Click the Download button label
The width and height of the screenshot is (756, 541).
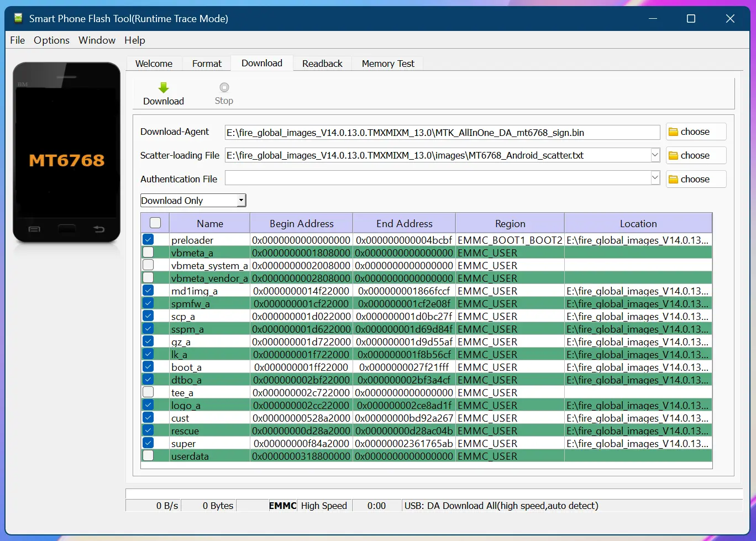164,101
